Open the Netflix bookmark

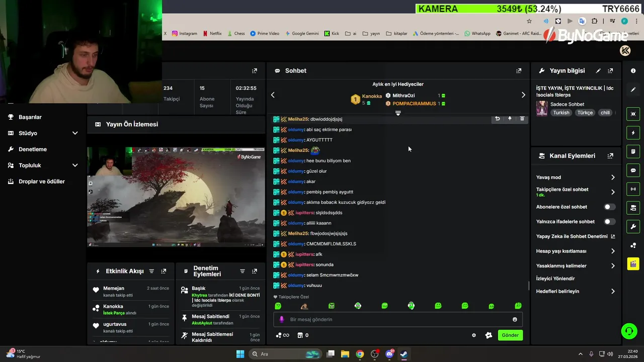coord(212,34)
